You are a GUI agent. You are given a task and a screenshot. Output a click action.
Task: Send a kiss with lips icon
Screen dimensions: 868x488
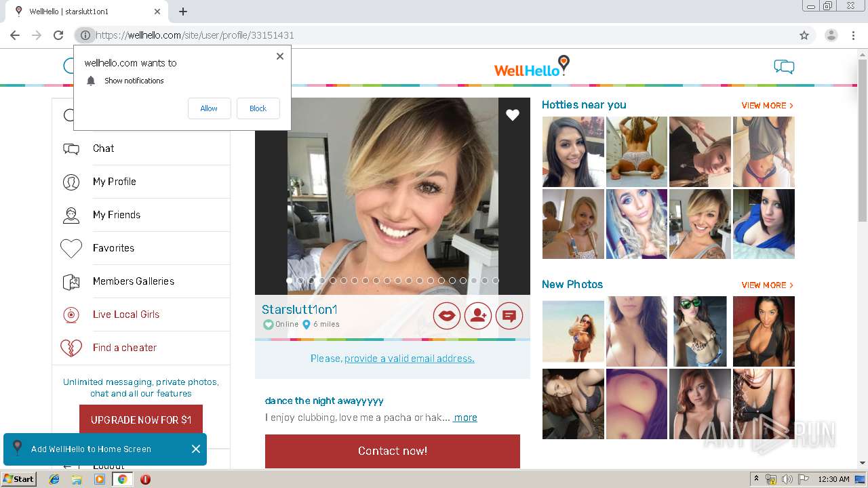tap(447, 316)
